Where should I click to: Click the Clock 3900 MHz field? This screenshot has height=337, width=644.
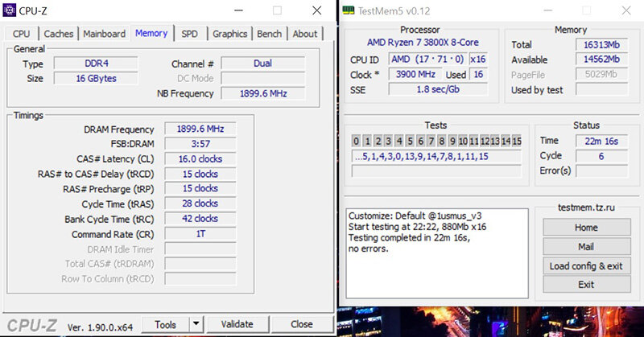pyautogui.click(x=415, y=74)
